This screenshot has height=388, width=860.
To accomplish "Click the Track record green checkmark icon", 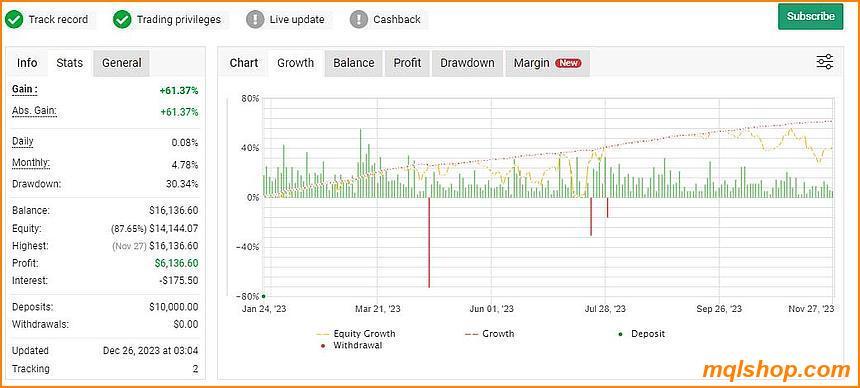I will tap(14, 20).
